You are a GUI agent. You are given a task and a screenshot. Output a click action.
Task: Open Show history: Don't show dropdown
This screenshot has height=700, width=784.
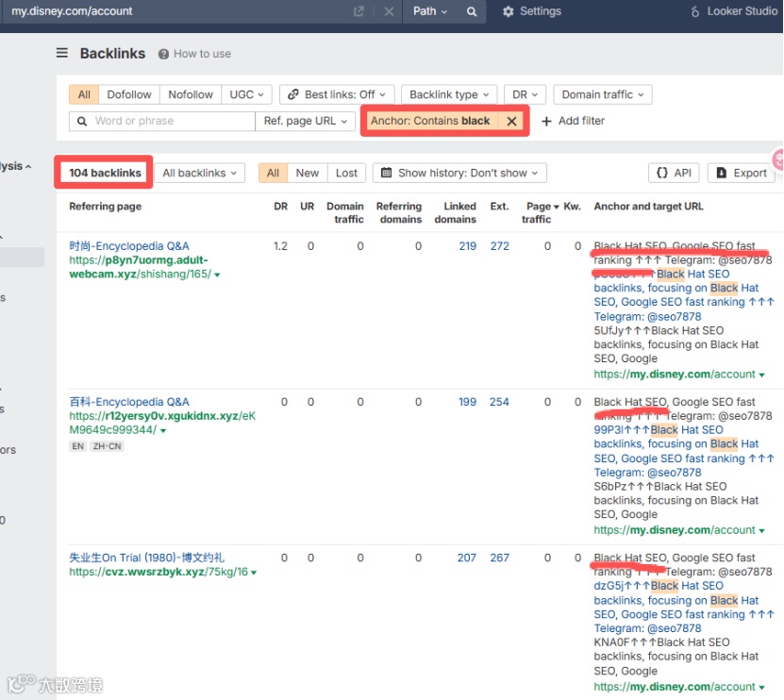coord(459,173)
